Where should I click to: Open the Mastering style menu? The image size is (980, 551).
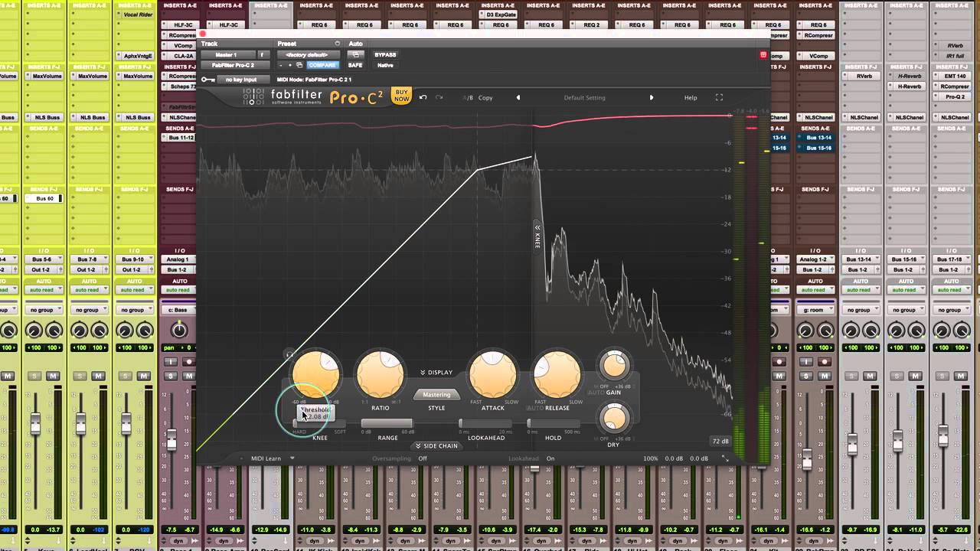pyautogui.click(x=436, y=395)
